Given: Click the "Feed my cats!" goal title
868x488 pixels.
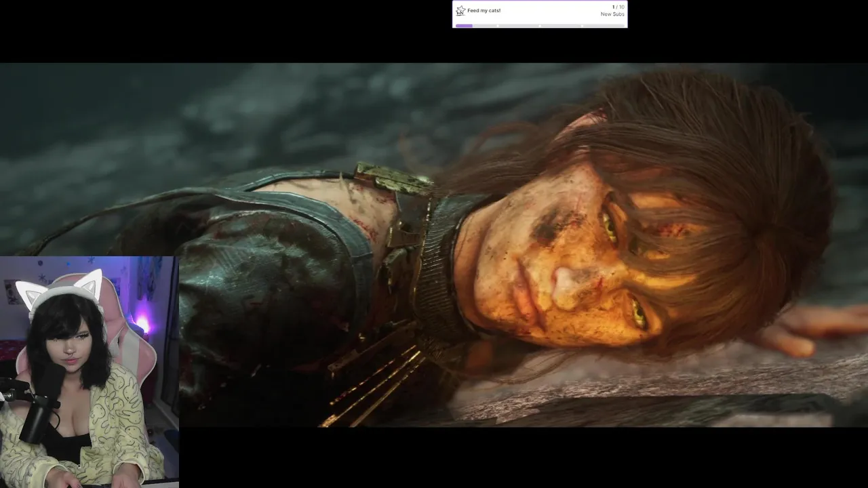Looking at the screenshot, I should (484, 11).
